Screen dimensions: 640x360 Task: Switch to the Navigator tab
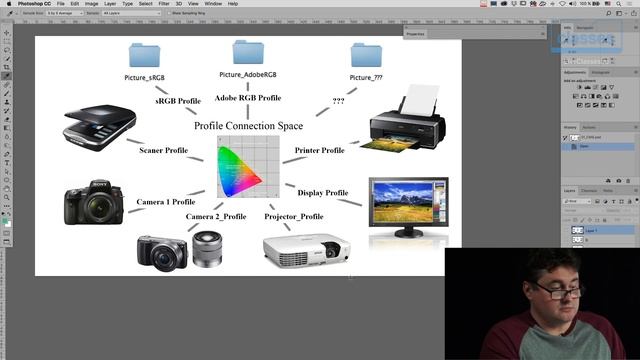[584, 28]
